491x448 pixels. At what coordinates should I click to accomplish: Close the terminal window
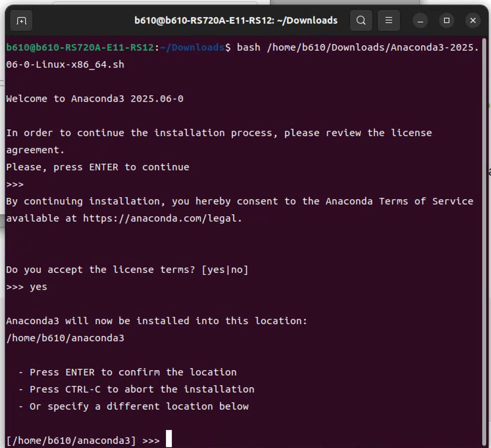[473, 21]
